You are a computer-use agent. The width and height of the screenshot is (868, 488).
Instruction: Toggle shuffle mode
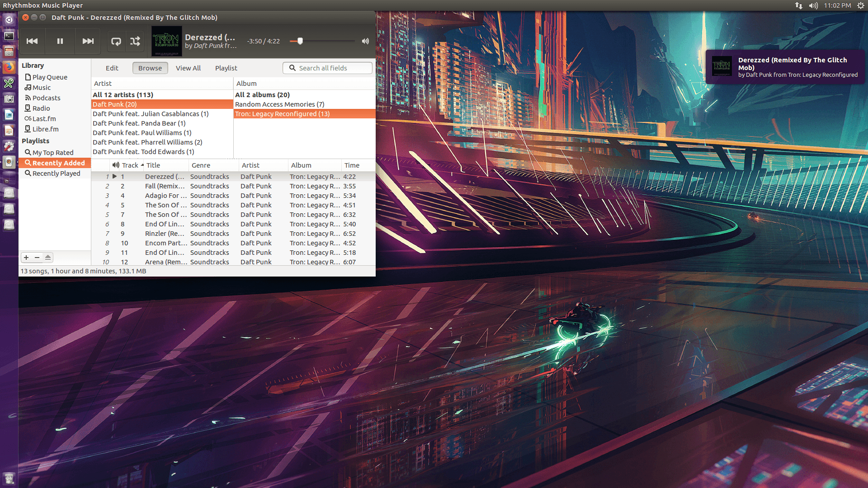tap(135, 41)
